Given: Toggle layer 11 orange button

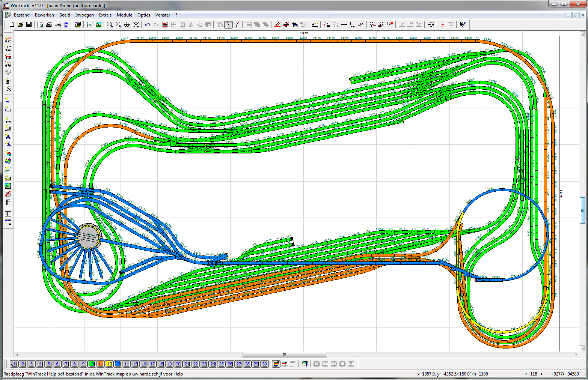Looking at the screenshot, I should [101, 364].
